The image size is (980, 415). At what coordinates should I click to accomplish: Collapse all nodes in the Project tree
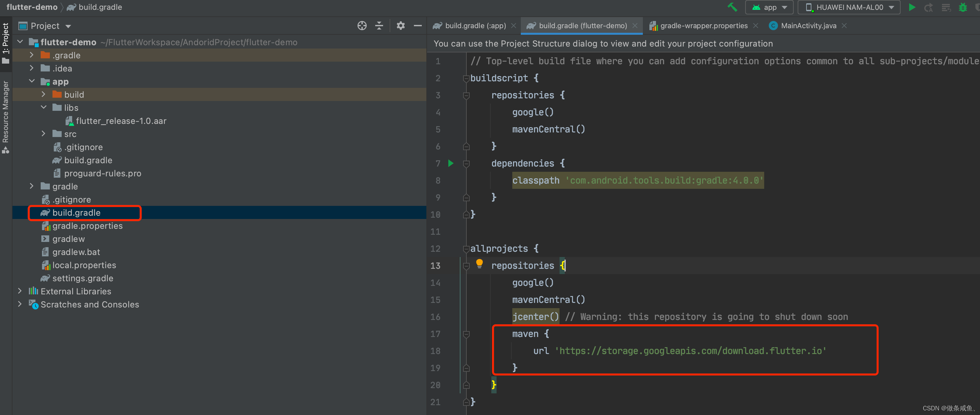click(379, 26)
